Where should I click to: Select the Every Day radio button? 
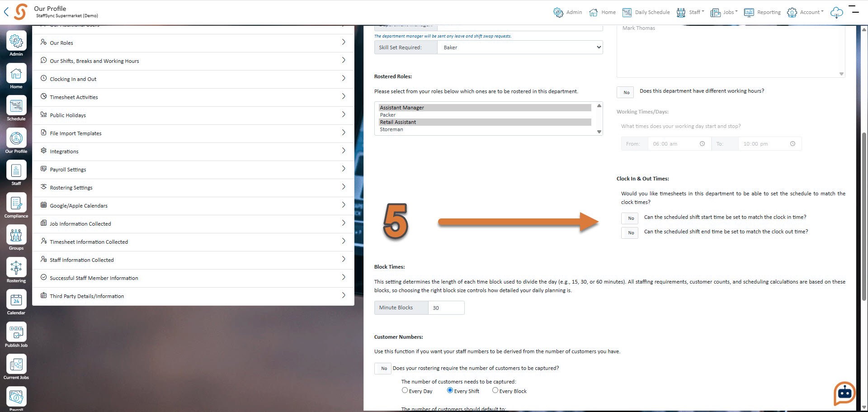coord(405,390)
